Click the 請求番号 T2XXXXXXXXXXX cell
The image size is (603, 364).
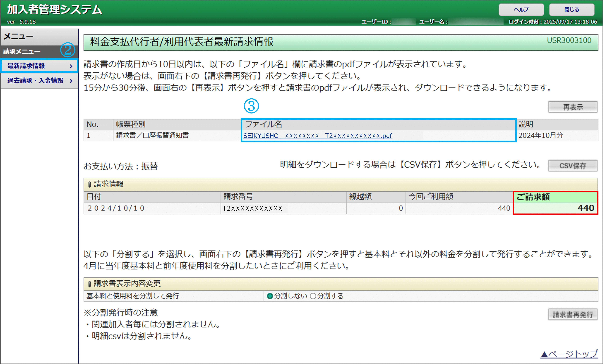pos(252,208)
